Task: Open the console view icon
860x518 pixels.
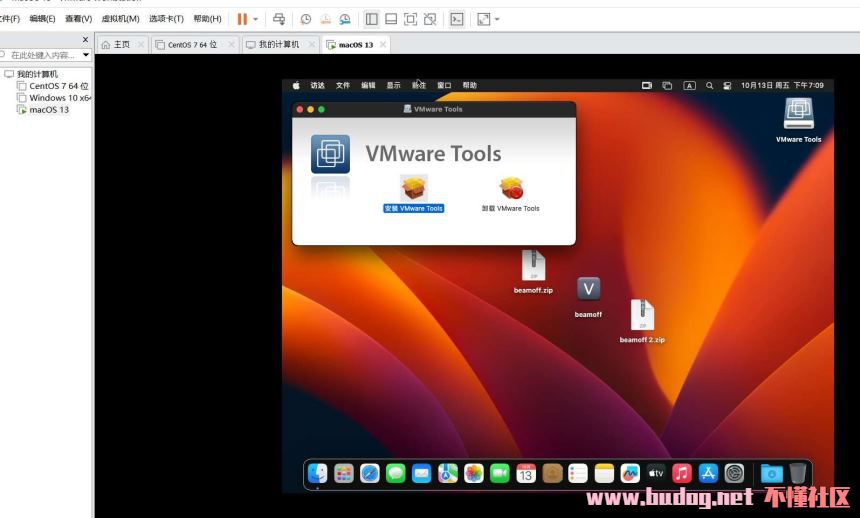Action: [x=456, y=19]
